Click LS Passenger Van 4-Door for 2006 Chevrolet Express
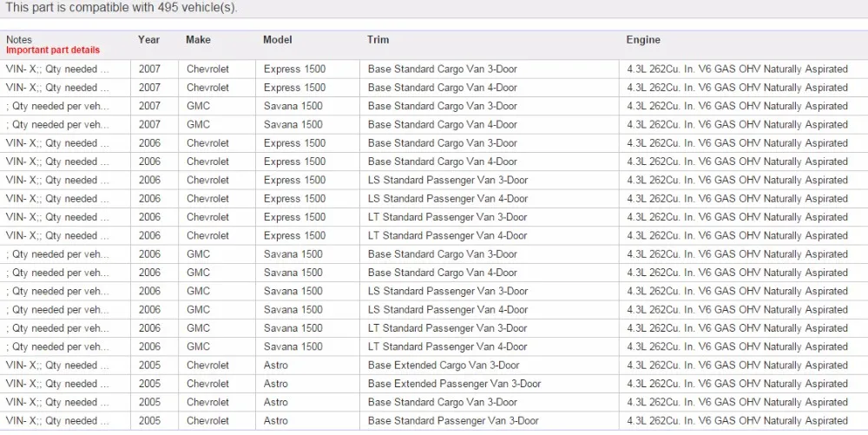 click(448, 199)
